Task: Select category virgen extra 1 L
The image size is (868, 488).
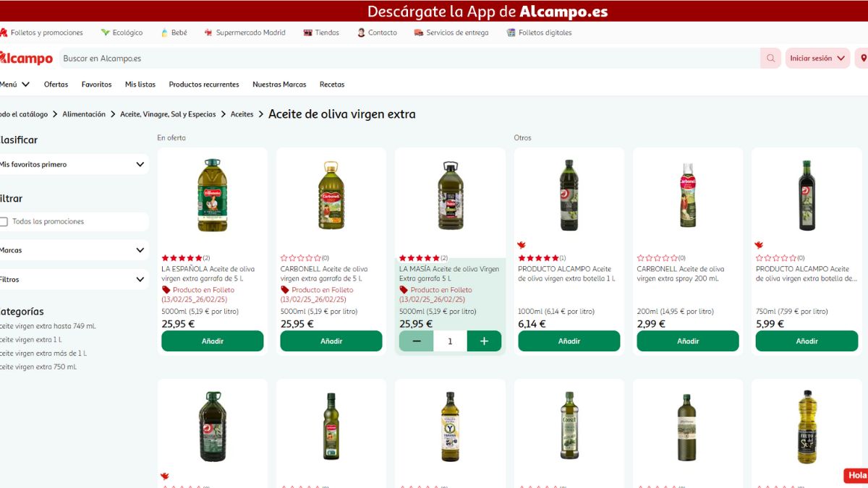Action: (31, 340)
